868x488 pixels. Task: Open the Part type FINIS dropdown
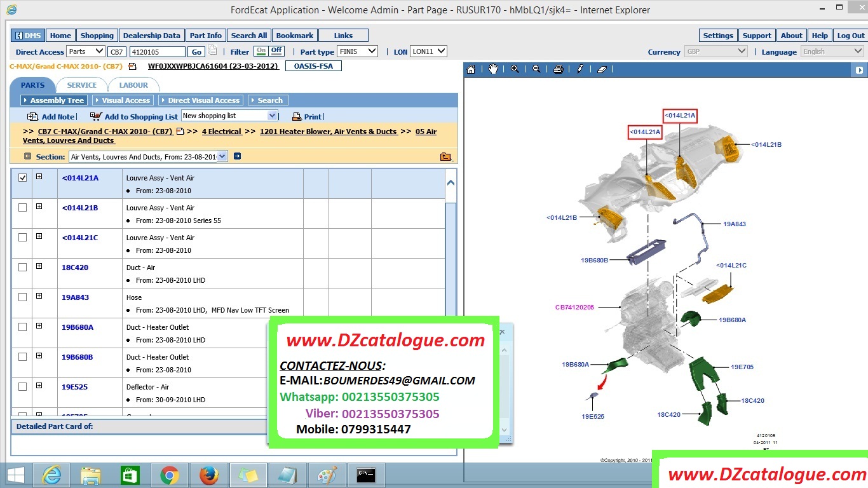[358, 51]
